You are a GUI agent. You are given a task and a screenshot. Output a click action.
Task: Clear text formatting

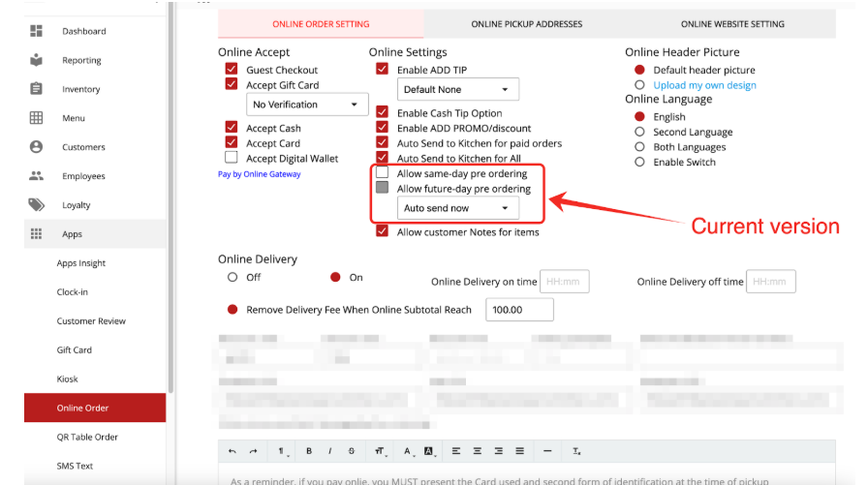[x=576, y=451]
